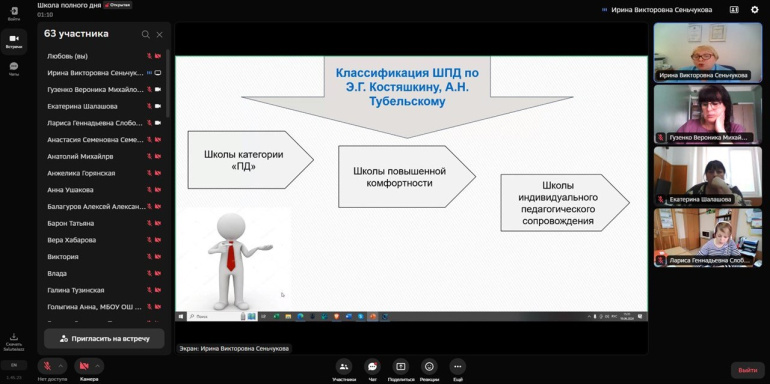The width and height of the screenshot is (770, 384).
Task: Open the Встречи tab in the left sidebar
Action: [14, 41]
